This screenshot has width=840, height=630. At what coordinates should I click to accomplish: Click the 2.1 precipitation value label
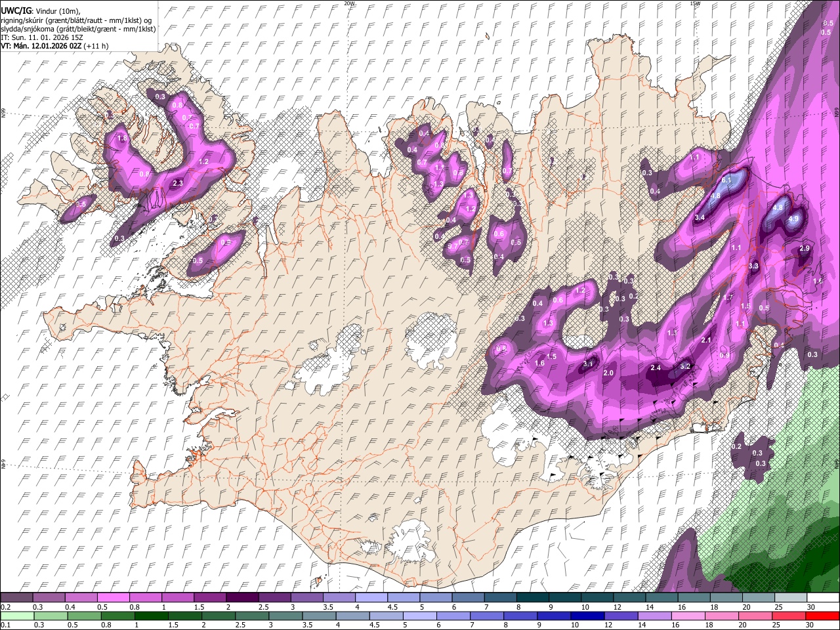tap(706, 340)
